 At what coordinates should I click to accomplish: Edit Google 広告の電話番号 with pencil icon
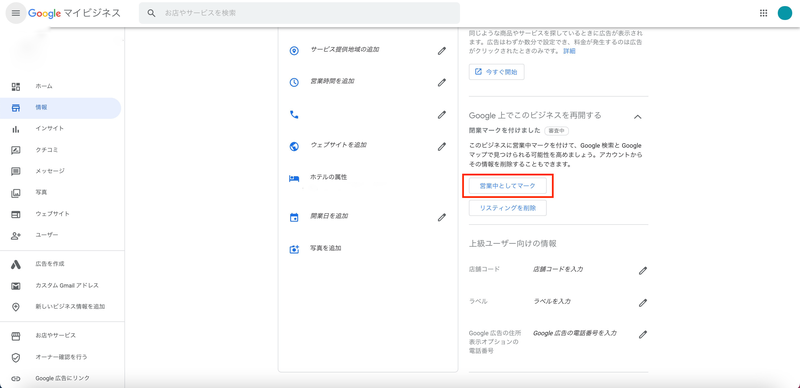643,335
